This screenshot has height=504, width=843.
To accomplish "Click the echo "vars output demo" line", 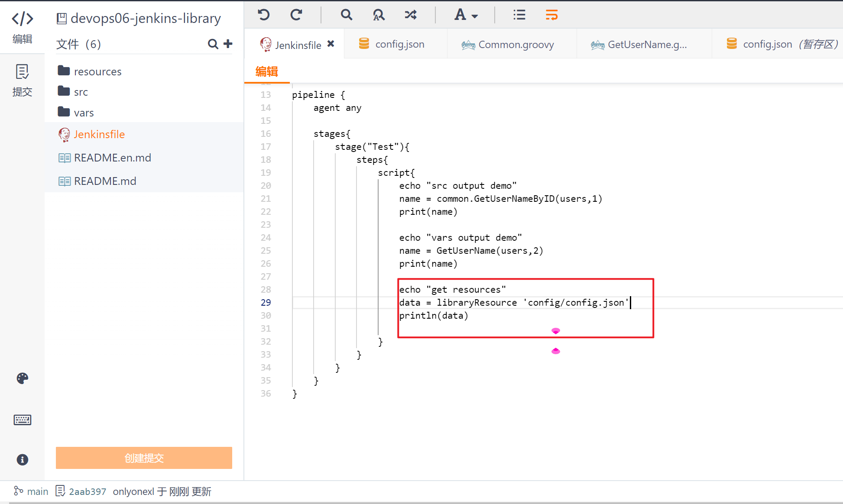I will pyautogui.click(x=460, y=238).
